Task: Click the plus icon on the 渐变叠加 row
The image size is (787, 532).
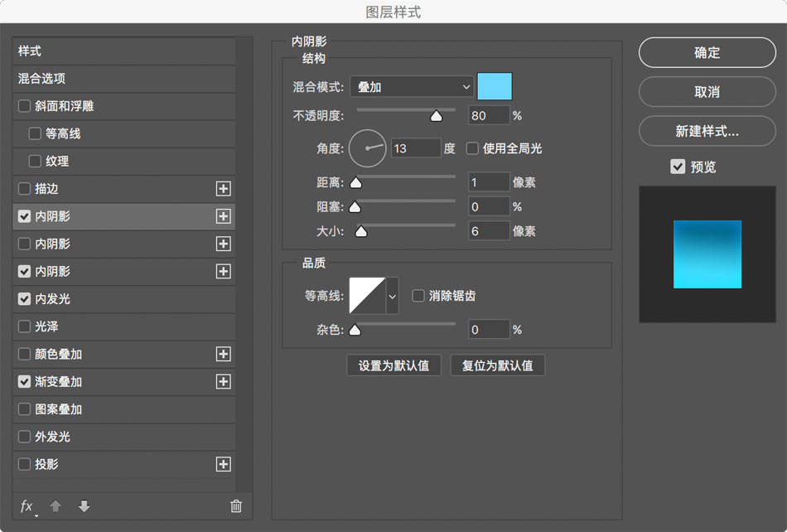Action: coord(224,382)
